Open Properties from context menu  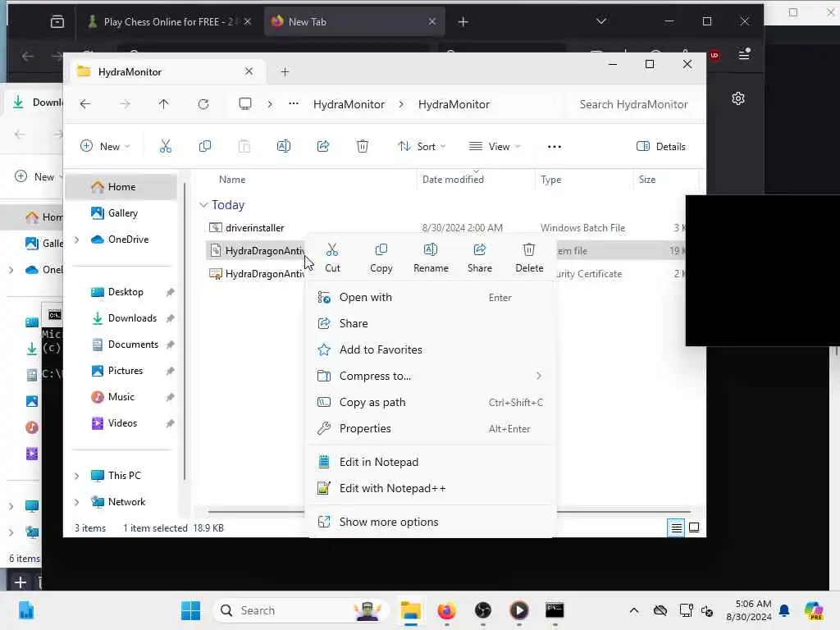click(x=430, y=428)
